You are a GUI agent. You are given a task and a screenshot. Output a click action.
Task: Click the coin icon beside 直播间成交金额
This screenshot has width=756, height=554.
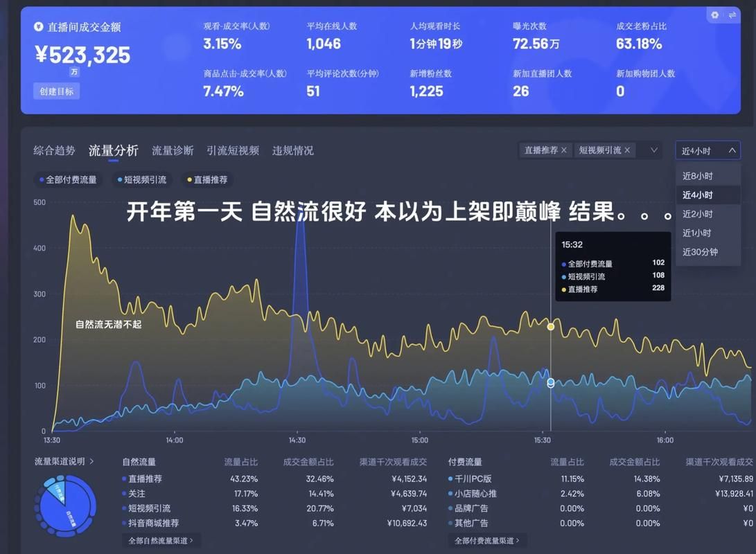39,27
